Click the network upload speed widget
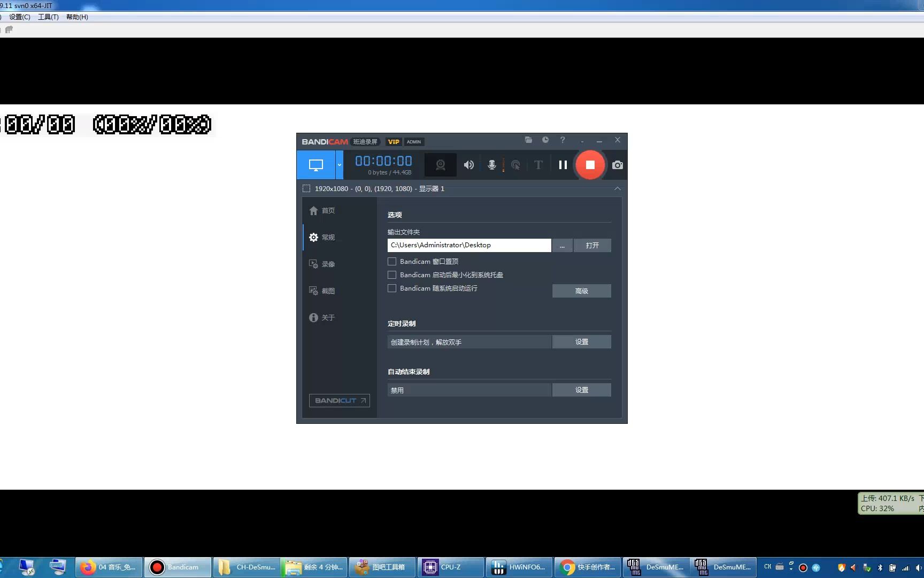The width and height of the screenshot is (924, 578). (x=891, y=503)
